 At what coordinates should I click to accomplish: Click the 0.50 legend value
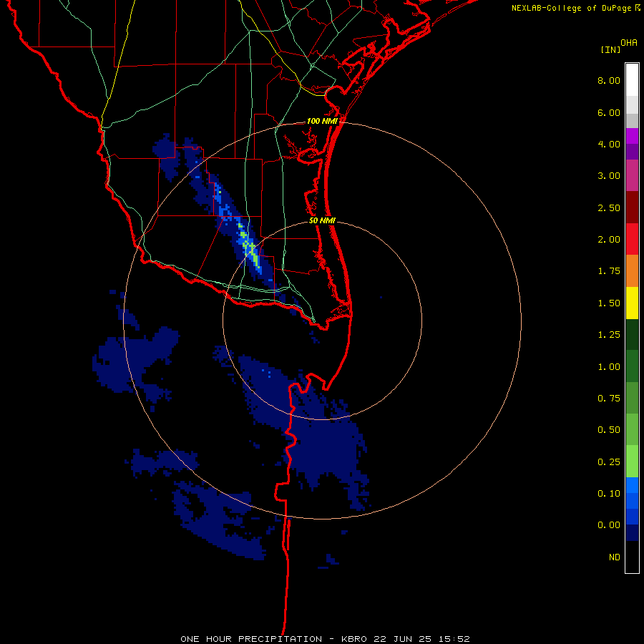click(609, 430)
